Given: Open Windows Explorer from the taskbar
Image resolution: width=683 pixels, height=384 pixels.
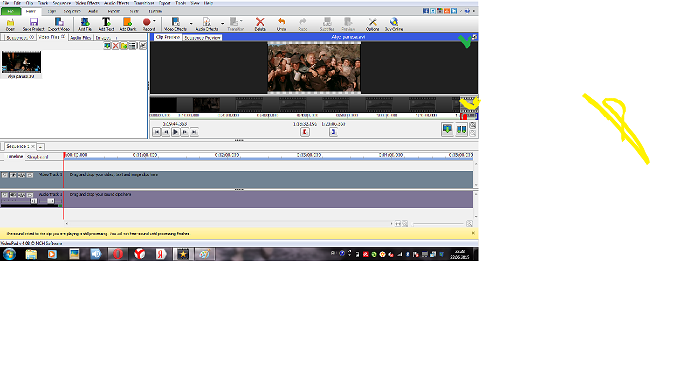Looking at the screenshot, I should [x=31, y=254].
